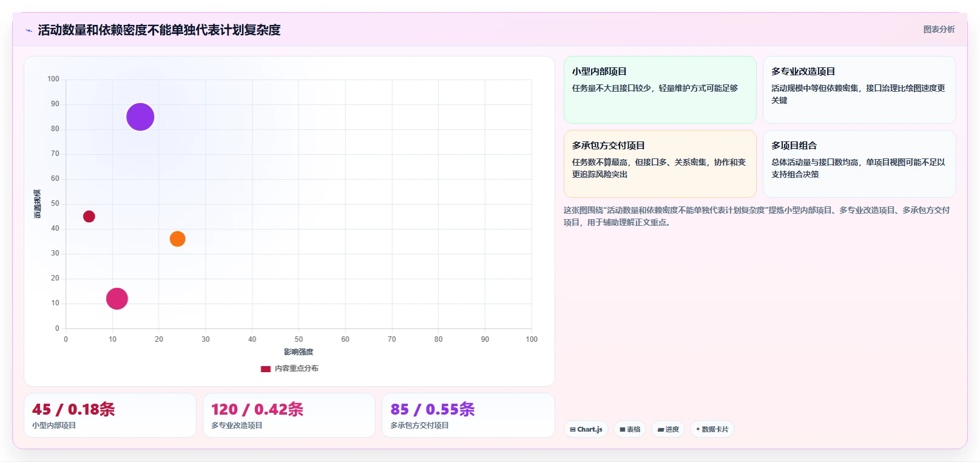Open the 多项目组合 card
The height and width of the screenshot is (462, 980).
pyautogui.click(x=859, y=164)
